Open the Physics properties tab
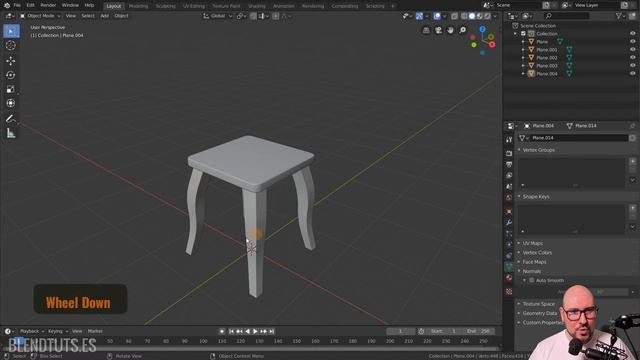The image size is (640, 360). (x=509, y=245)
